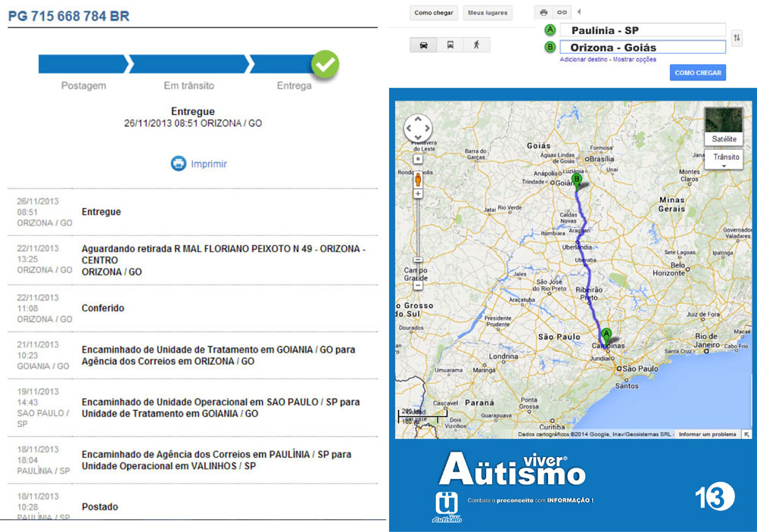Image resolution: width=757 pixels, height=532 pixels.
Task: Click the Street View pegman icon
Action: pos(417,180)
